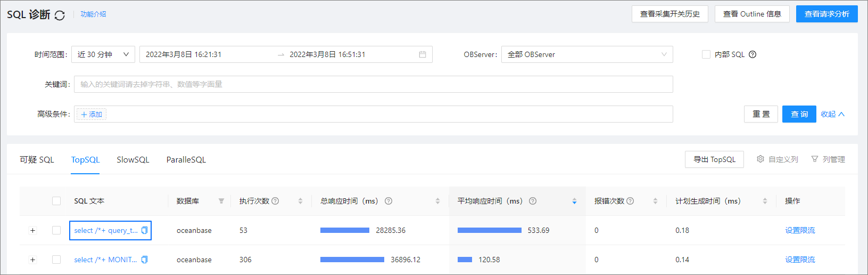Viewport: 868px width, 275px height.
Task: Click the 查询 button
Action: coord(799,114)
